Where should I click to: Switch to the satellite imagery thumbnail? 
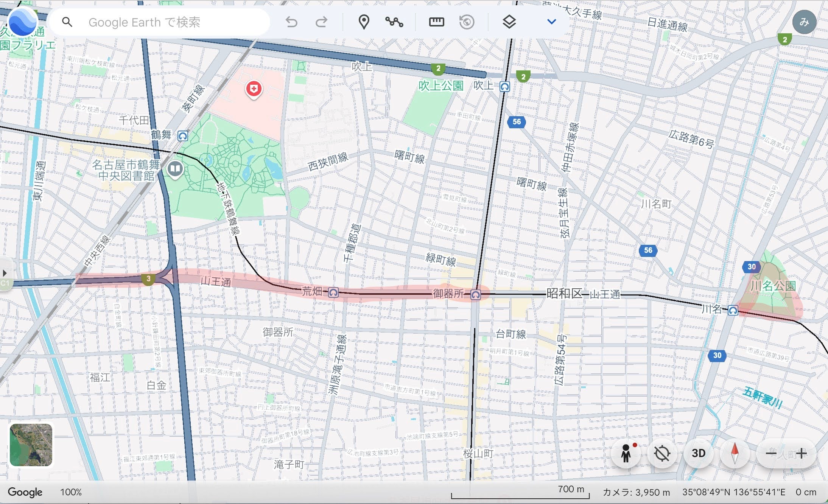(31, 445)
